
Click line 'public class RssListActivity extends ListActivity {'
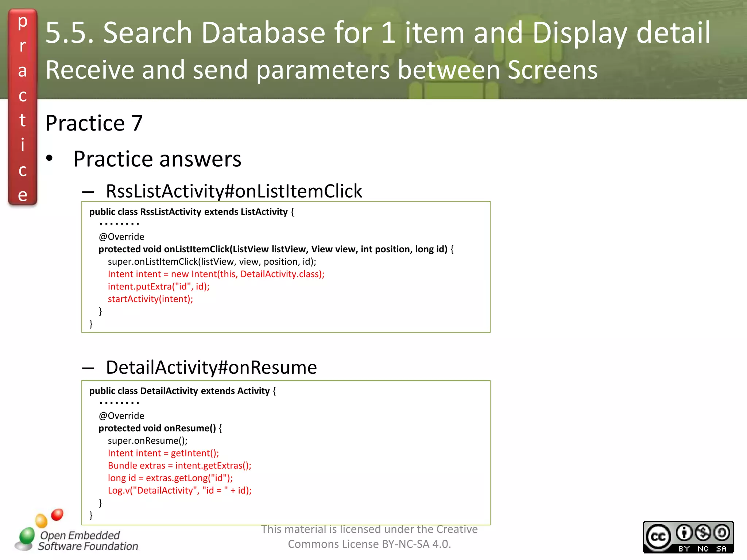click(x=191, y=212)
